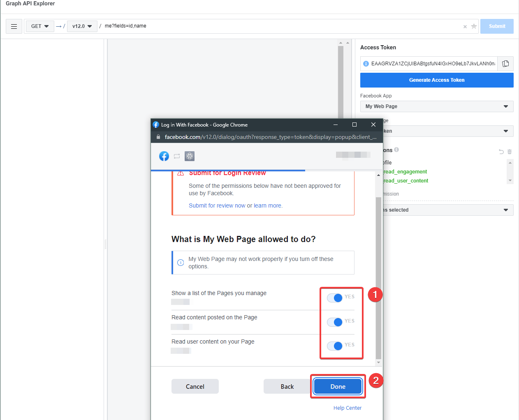Image resolution: width=519 pixels, height=420 pixels.
Task: Click the warning triangle in login review notice
Action: [181, 173]
